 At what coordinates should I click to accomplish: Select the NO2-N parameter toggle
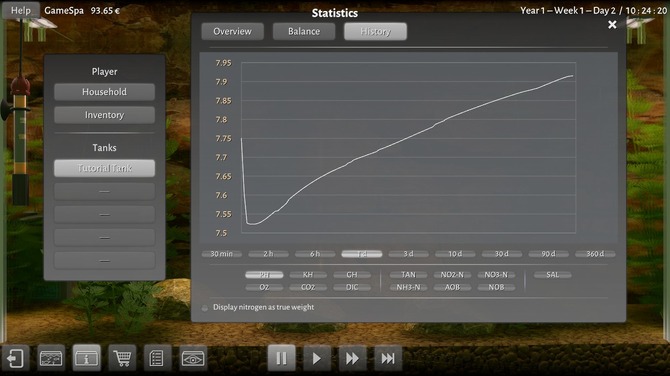pyautogui.click(x=452, y=275)
